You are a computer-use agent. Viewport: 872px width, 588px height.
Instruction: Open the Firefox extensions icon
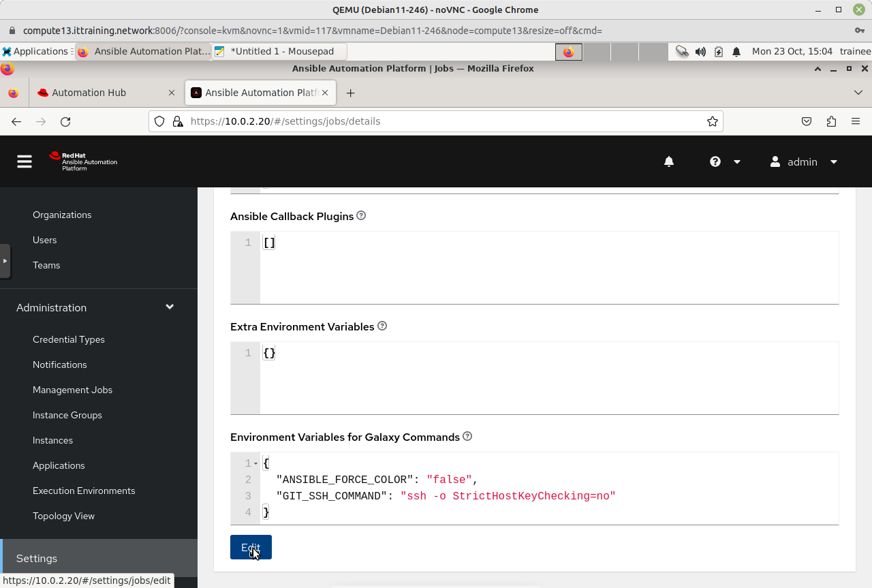tap(831, 121)
